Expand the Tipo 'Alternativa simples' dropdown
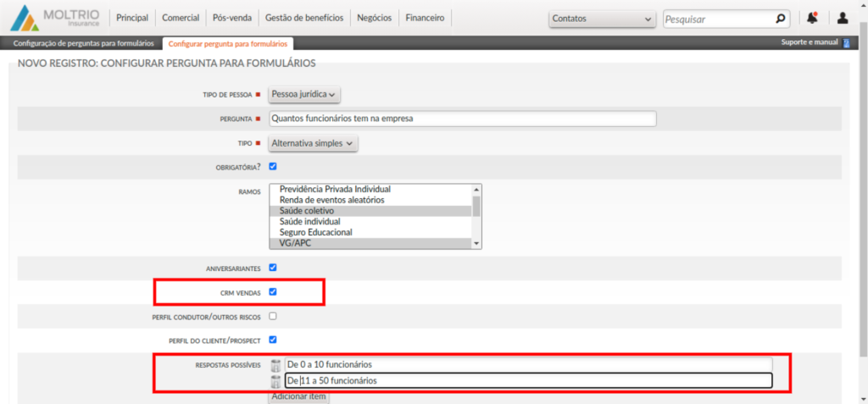Image resolution: width=868 pixels, height=404 pixels. pyautogui.click(x=313, y=143)
